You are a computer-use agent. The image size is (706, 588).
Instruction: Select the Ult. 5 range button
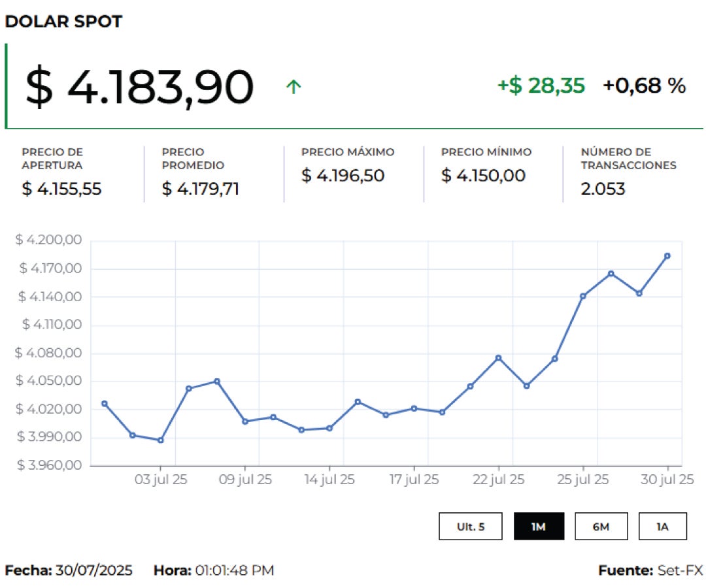click(471, 527)
